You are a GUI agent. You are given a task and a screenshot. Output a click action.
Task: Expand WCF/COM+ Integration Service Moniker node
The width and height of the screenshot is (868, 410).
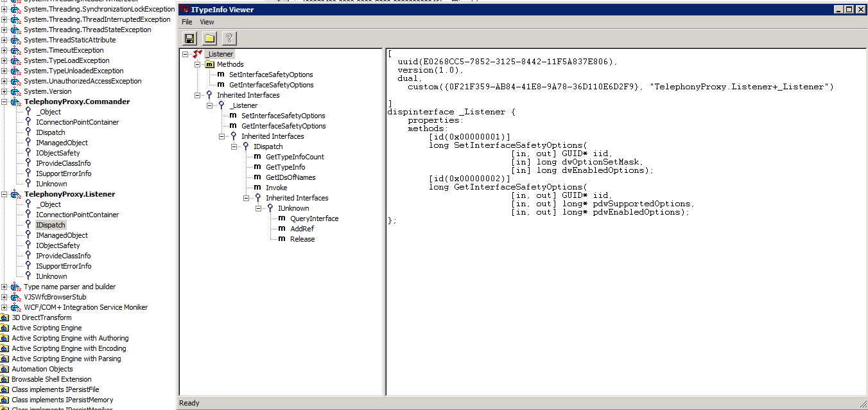[x=4, y=307]
